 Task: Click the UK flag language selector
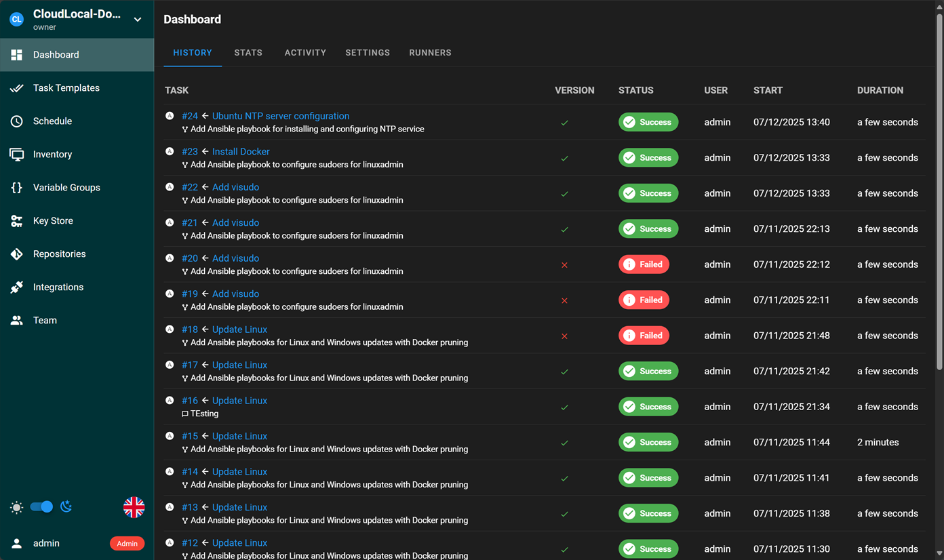click(x=134, y=507)
